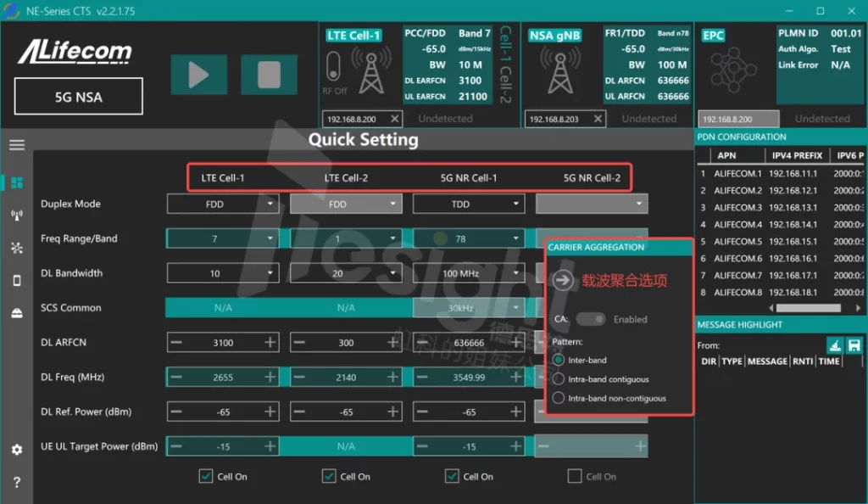Viewport: 868px width, 504px height.
Task: Select the 5G NR Cell-2 column header
Action: pos(592,178)
